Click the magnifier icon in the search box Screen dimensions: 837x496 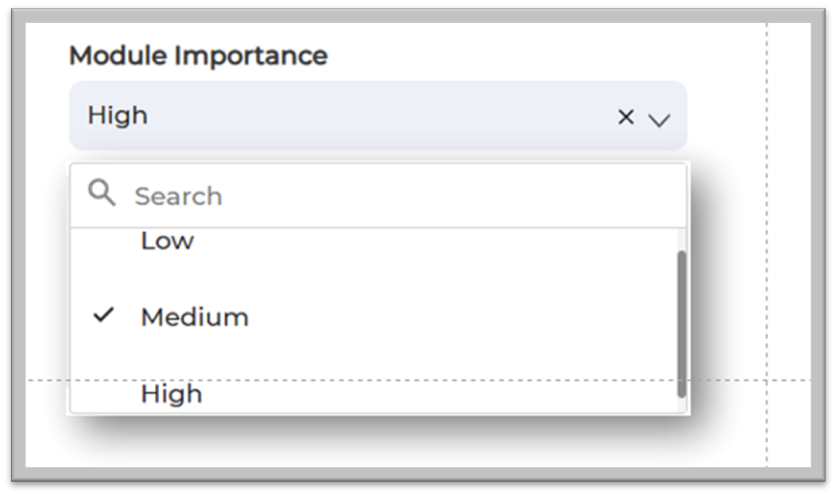coord(101,192)
